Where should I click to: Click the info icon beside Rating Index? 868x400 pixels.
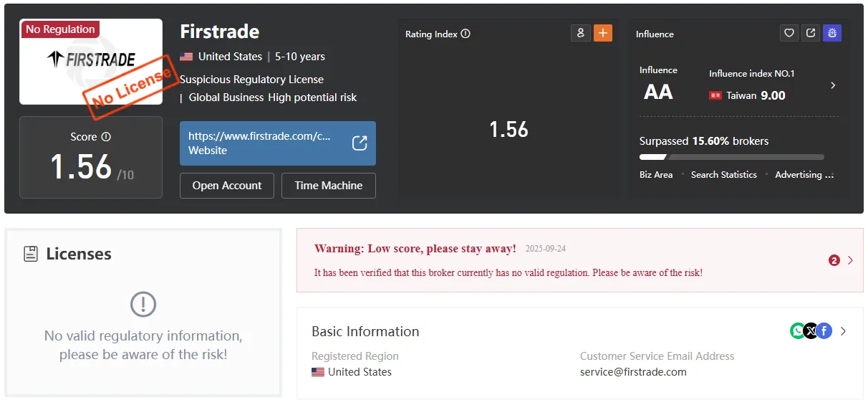coord(466,34)
